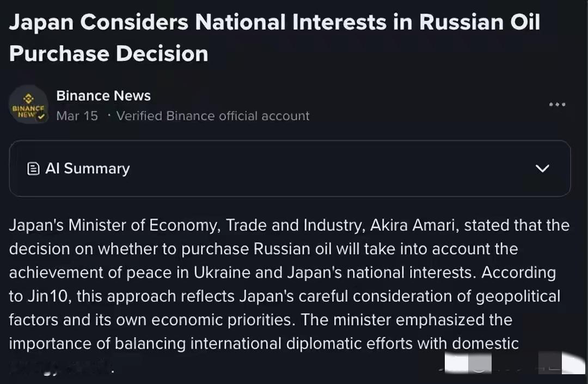Screen dimensions: 588x384
Task: Click the Verified Binance official account label
Action: click(x=213, y=116)
